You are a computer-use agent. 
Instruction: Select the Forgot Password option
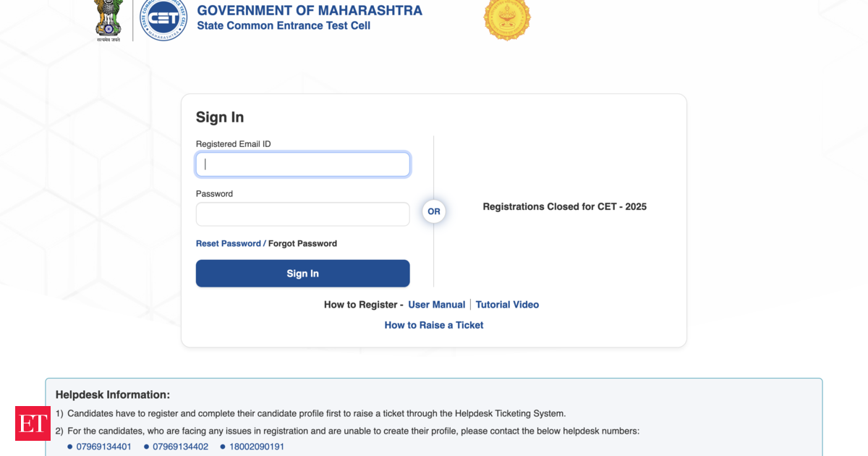[302, 244]
